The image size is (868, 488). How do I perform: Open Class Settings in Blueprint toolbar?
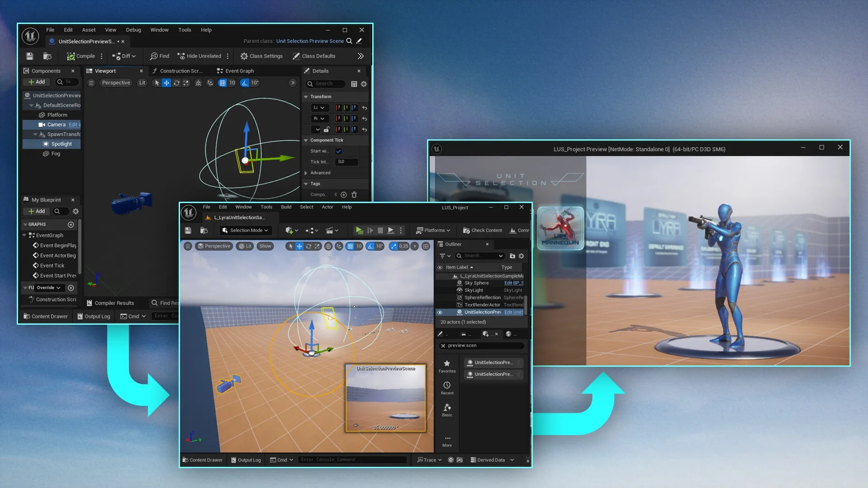click(261, 56)
